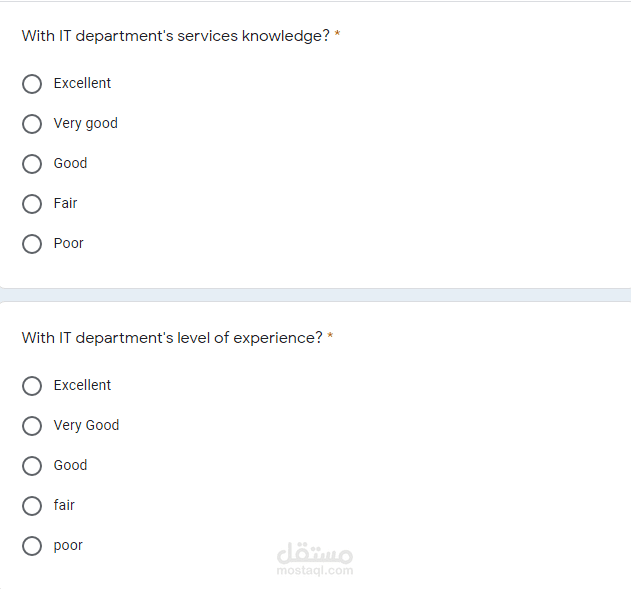Select lowercase poor radio for level of experience
Viewport: 631px width, 589px height.
tap(32, 546)
